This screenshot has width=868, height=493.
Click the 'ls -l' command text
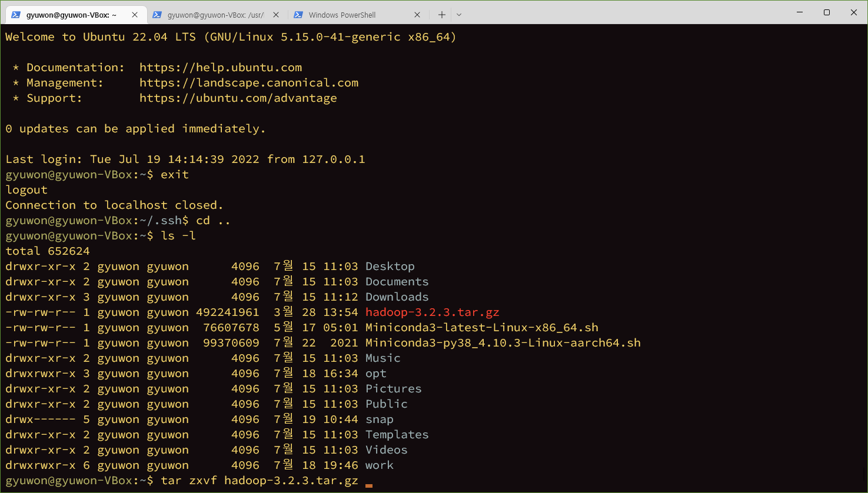[x=178, y=236]
